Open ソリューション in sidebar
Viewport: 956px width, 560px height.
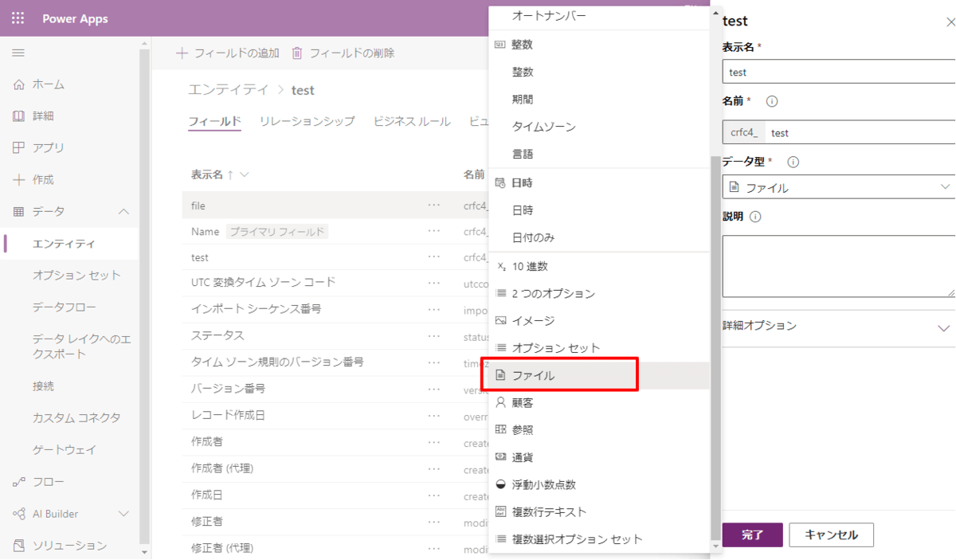69,546
